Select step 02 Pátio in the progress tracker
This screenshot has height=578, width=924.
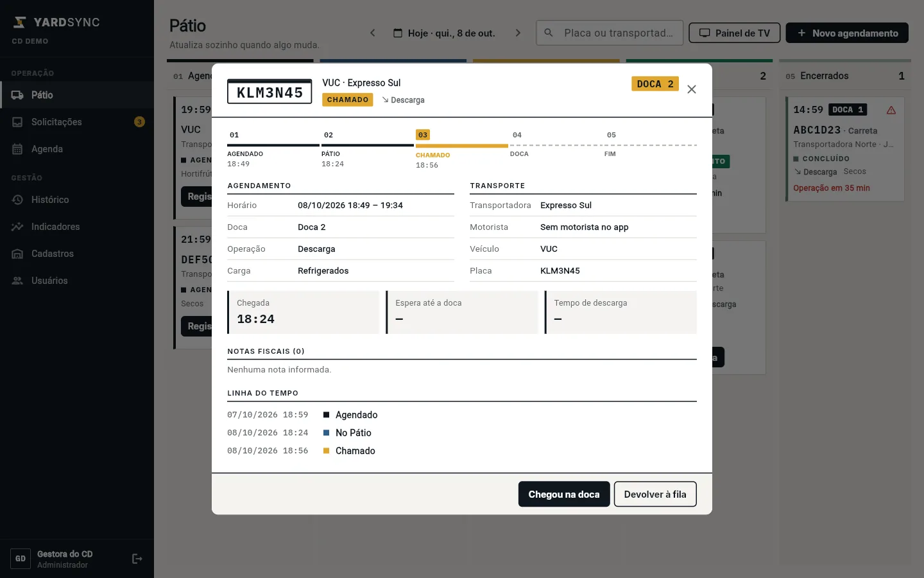coord(368,149)
